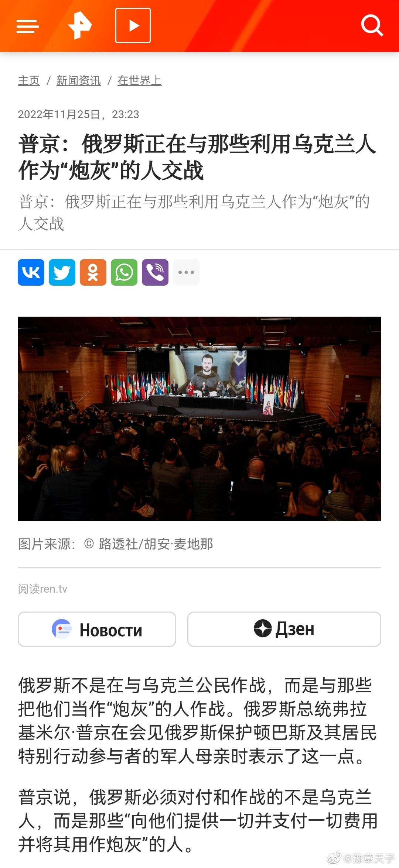
Task: Tap the REN TV logo
Action: coord(80,25)
